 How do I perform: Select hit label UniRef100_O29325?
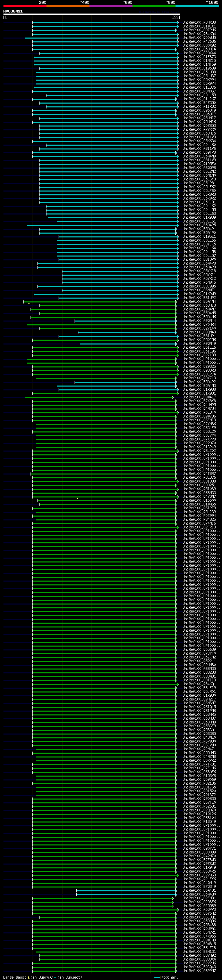(x=199, y=367)
